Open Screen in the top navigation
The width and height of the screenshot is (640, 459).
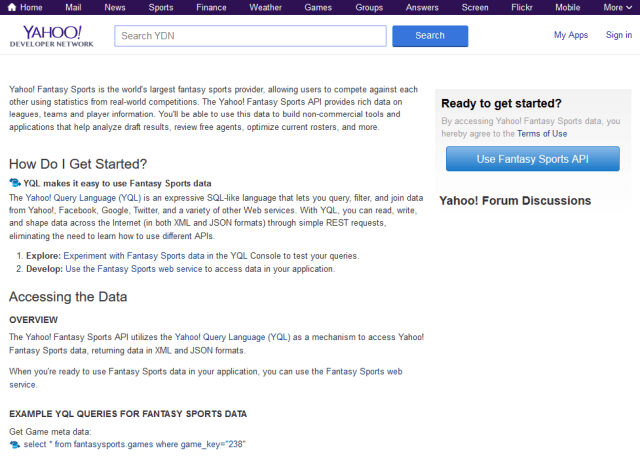coord(475,7)
